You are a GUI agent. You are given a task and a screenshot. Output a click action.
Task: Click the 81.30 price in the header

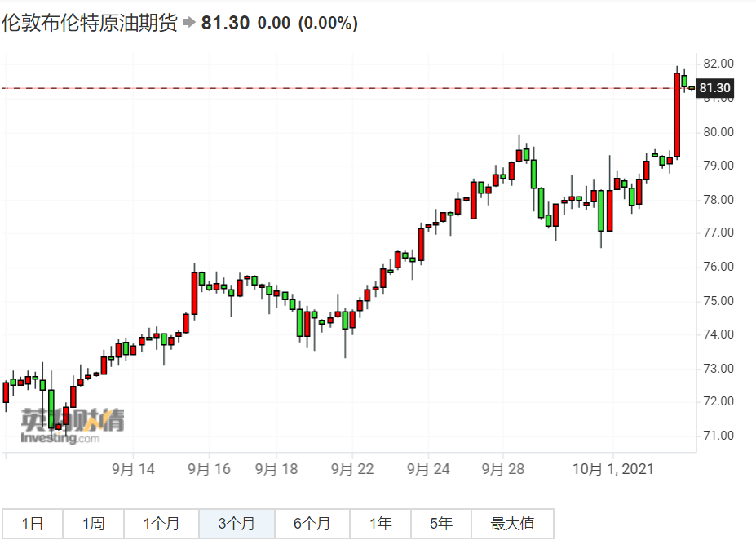(x=225, y=23)
